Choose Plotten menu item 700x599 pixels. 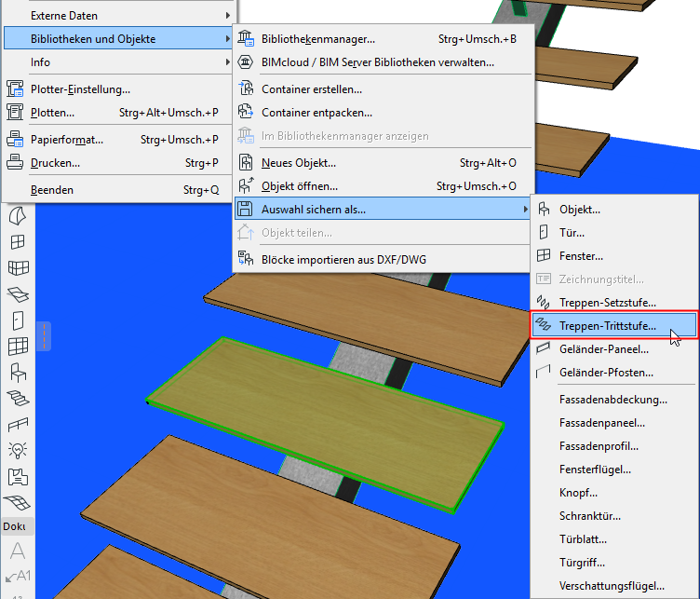click(117, 113)
